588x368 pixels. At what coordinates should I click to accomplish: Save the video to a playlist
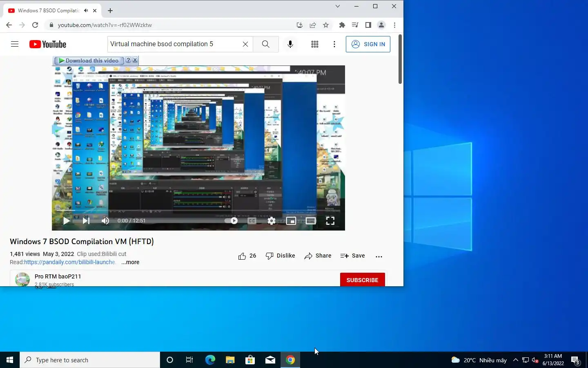(x=353, y=256)
